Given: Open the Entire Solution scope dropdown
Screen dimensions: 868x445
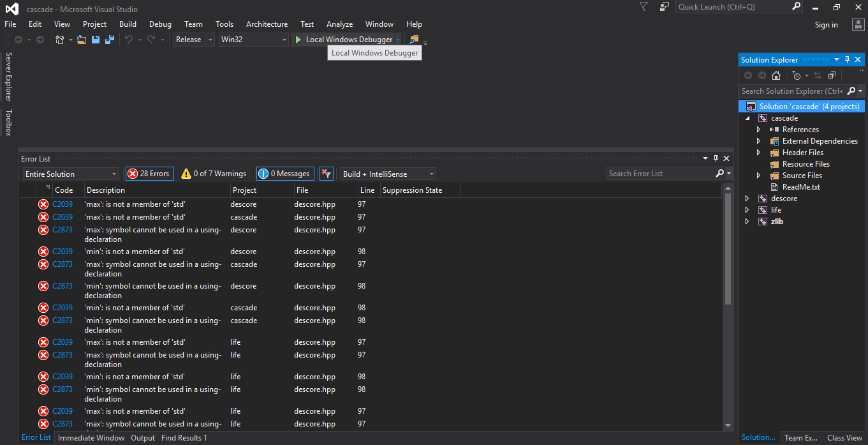Looking at the screenshot, I should pyautogui.click(x=70, y=174).
